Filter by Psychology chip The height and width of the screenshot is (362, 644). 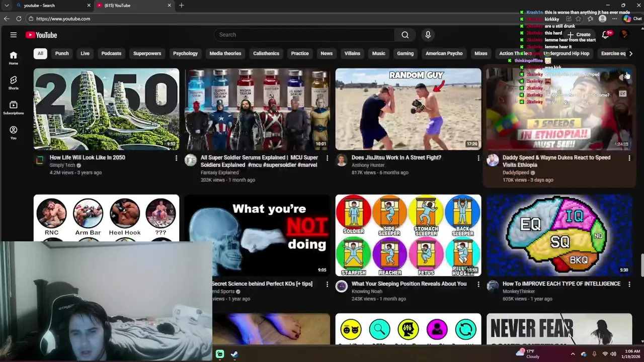[x=186, y=53]
